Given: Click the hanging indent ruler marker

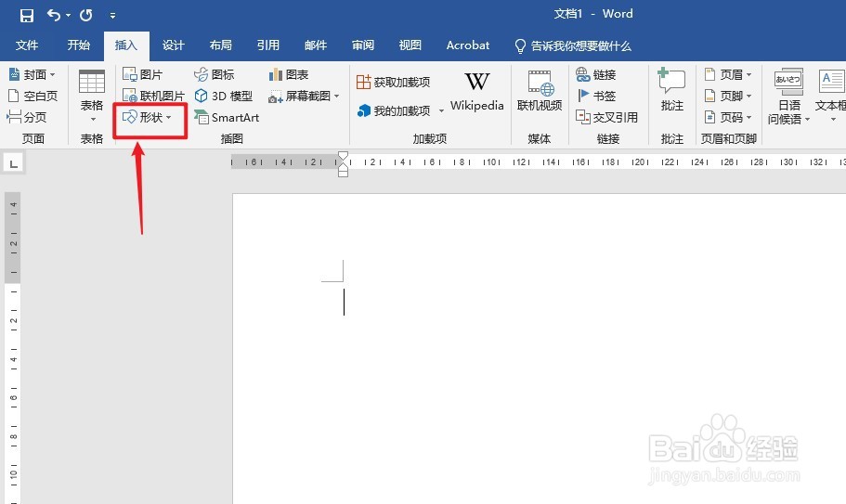Looking at the screenshot, I should (x=344, y=166).
